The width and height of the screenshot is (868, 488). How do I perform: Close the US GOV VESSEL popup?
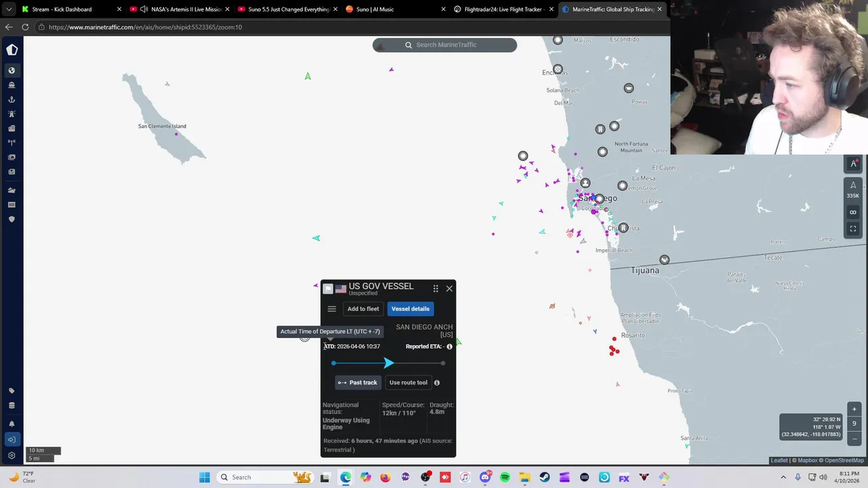click(x=449, y=288)
